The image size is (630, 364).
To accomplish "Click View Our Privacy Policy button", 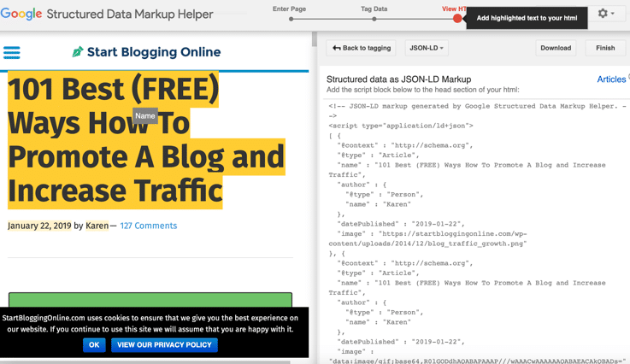I will coord(164,344).
